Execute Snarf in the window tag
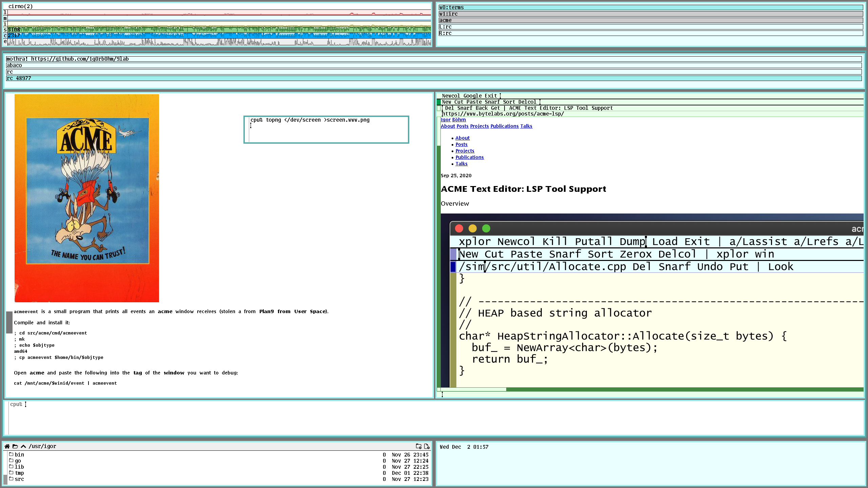This screenshot has width=868, height=488. pos(465,108)
